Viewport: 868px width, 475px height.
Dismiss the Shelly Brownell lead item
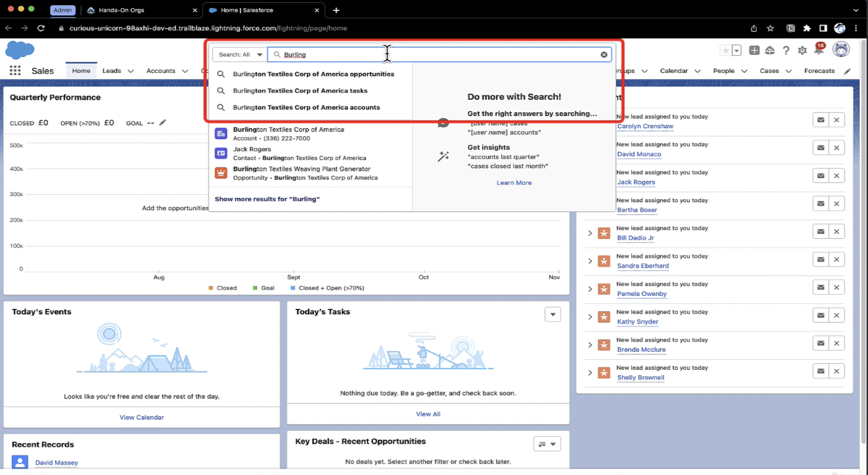coord(837,371)
